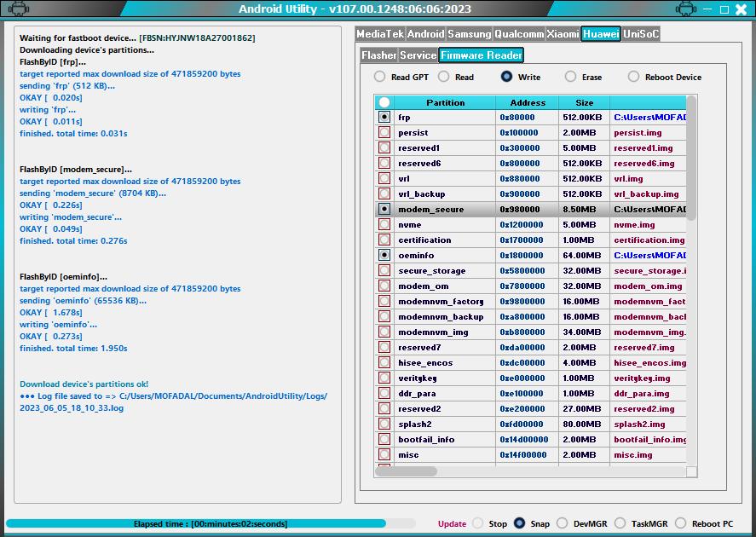The height and width of the screenshot is (537, 756).
Task: Open the Service sub-tab
Action: point(418,55)
